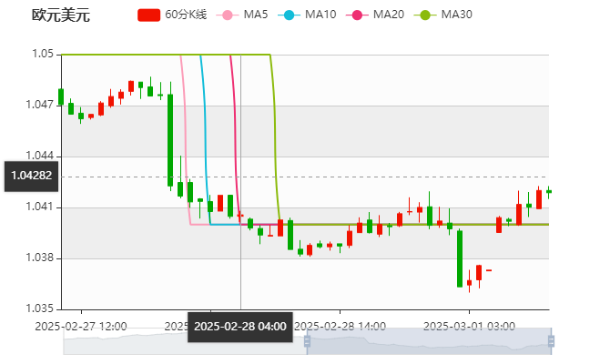Toggle MA10 series in the legend
The height and width of the screenshot is (364, 610).
point(320,15)
